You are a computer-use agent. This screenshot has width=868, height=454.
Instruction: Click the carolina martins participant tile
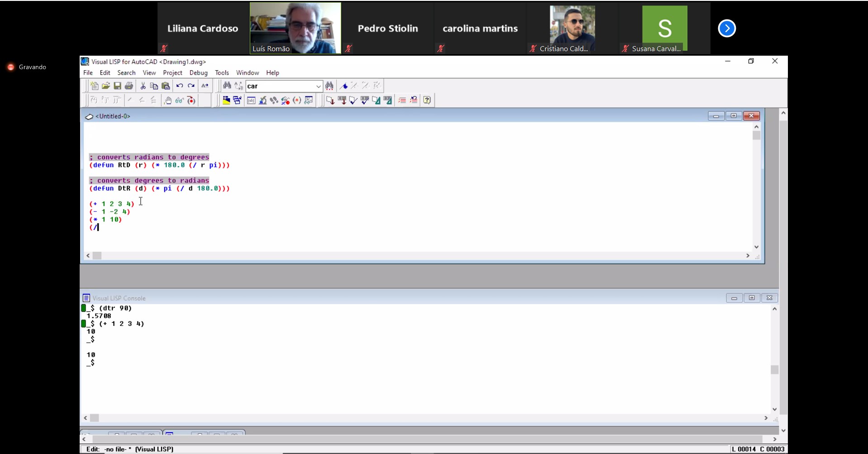tap(480, 28)
